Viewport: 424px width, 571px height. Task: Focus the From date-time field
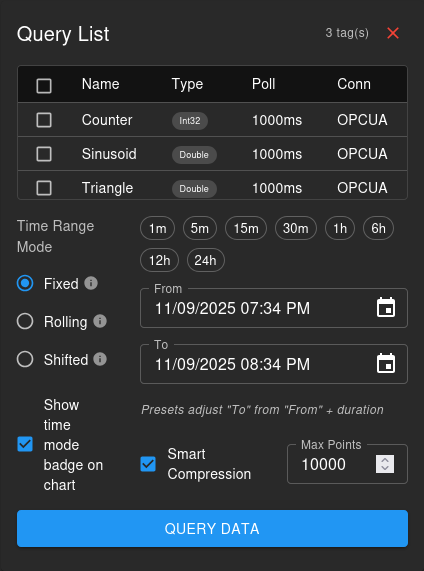pos(274,308)
